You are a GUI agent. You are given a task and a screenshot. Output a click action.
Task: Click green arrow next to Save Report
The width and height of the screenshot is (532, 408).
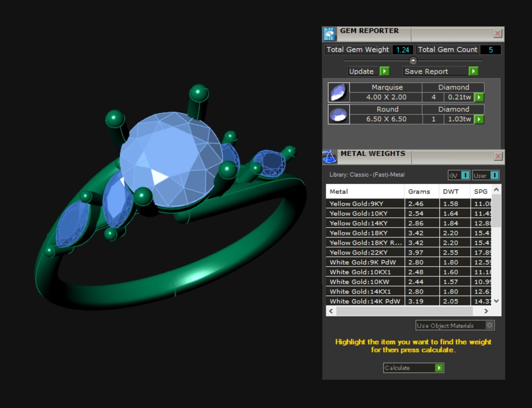click(x=473, y=71)
